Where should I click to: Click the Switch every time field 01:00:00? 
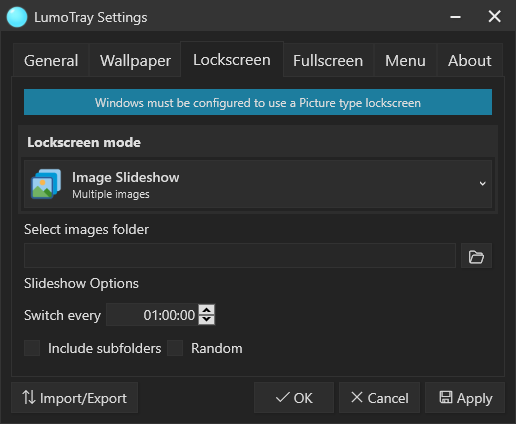coord(152,315)
